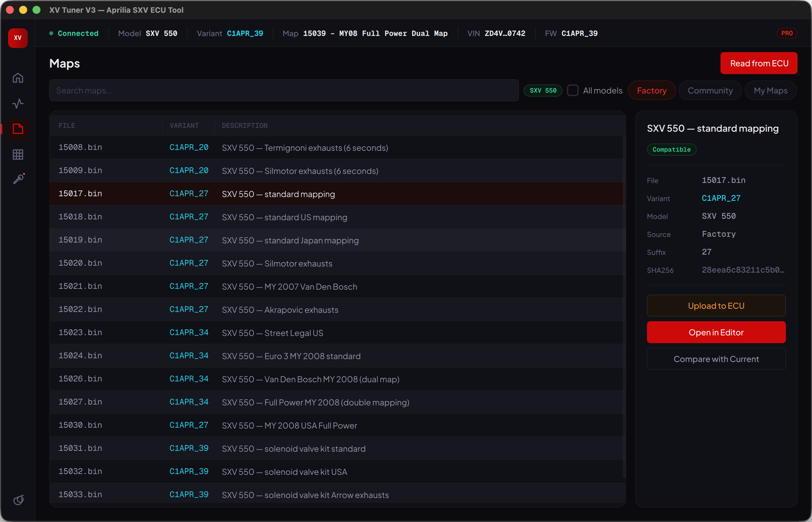Screen dimensions: 812x522
Task: Select the 15027.bin Full Power row
Action: [x=336, y=402]
